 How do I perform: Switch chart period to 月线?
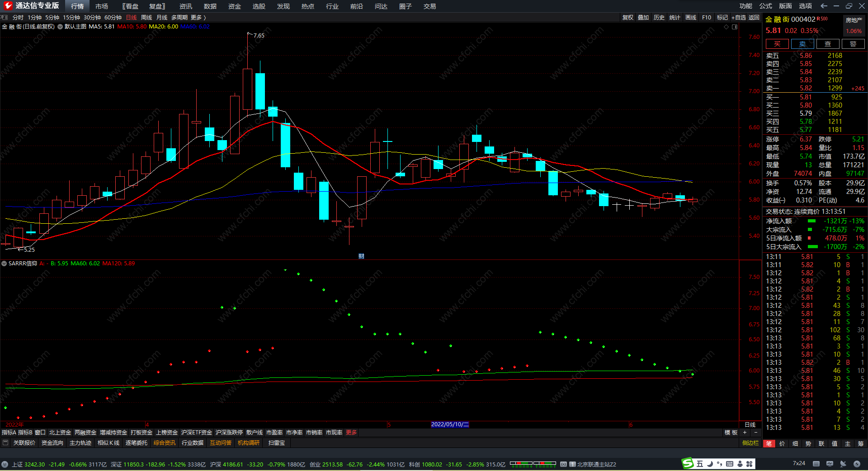pos(162,18)
